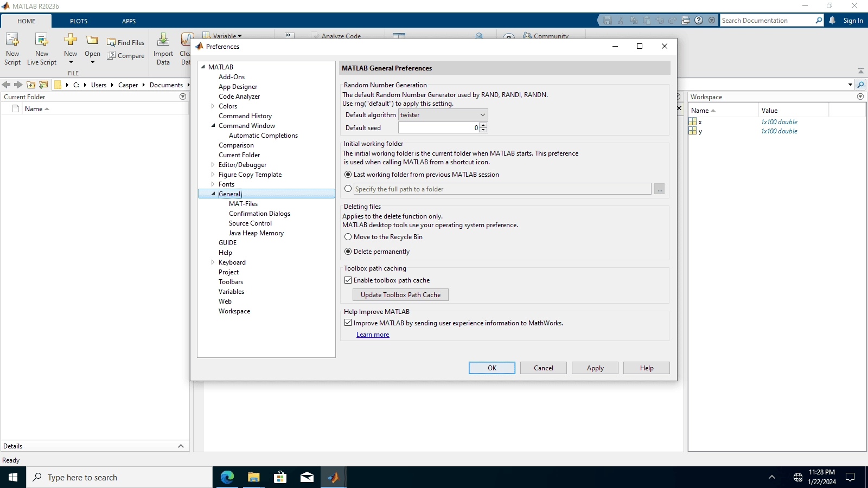Open the Current Folder panel actions menu
This screenshot has height=488, width=868.
[183, 97]
